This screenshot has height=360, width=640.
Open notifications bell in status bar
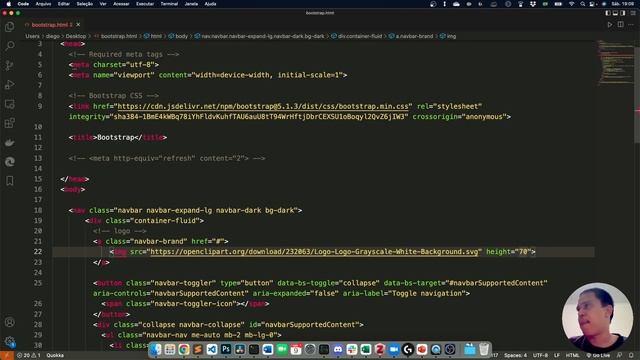(631, 356)
